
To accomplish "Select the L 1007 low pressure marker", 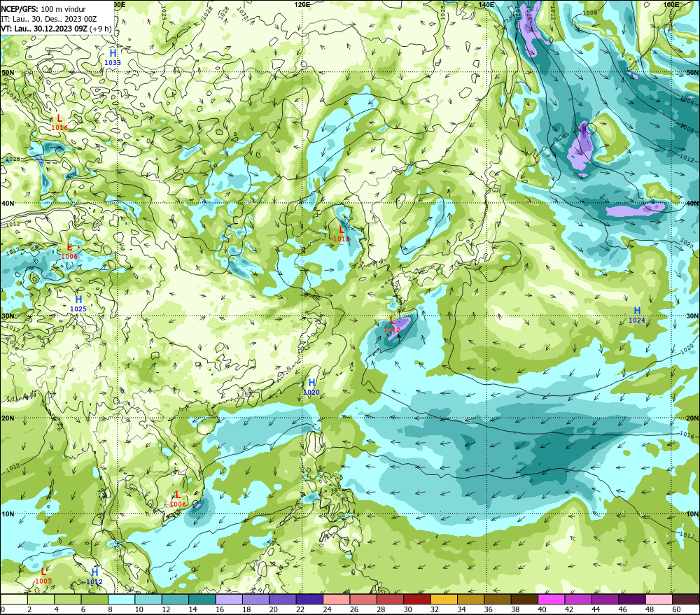I will click(x=43, y=576).
